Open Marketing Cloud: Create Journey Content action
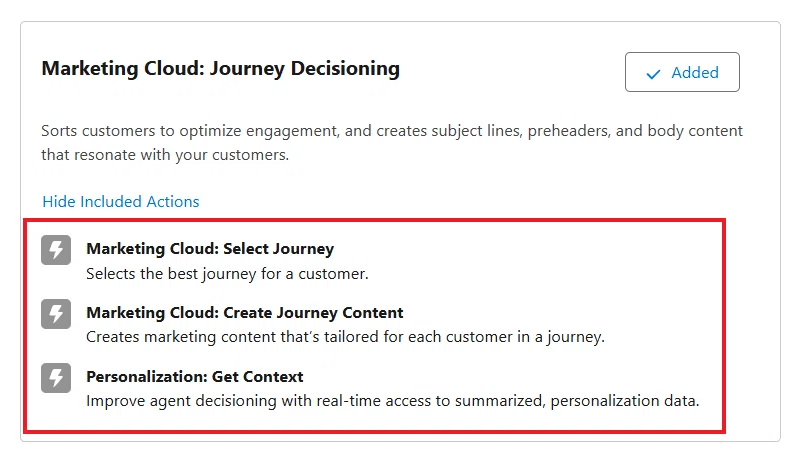Screen dimensions: 802x461 click(244, 313)
